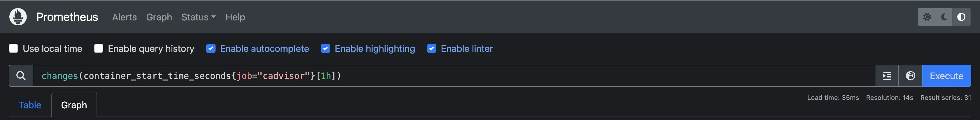Expand the Status dropdown menu
This screenshot has height=120, width=980.
(x=198, y=17)
